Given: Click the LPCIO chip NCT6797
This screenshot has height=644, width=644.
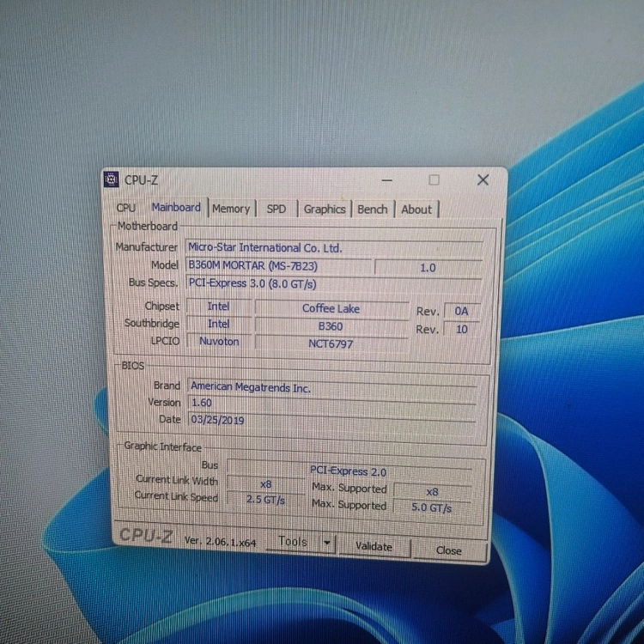Looking at the screenshot, I should (331, 343).
